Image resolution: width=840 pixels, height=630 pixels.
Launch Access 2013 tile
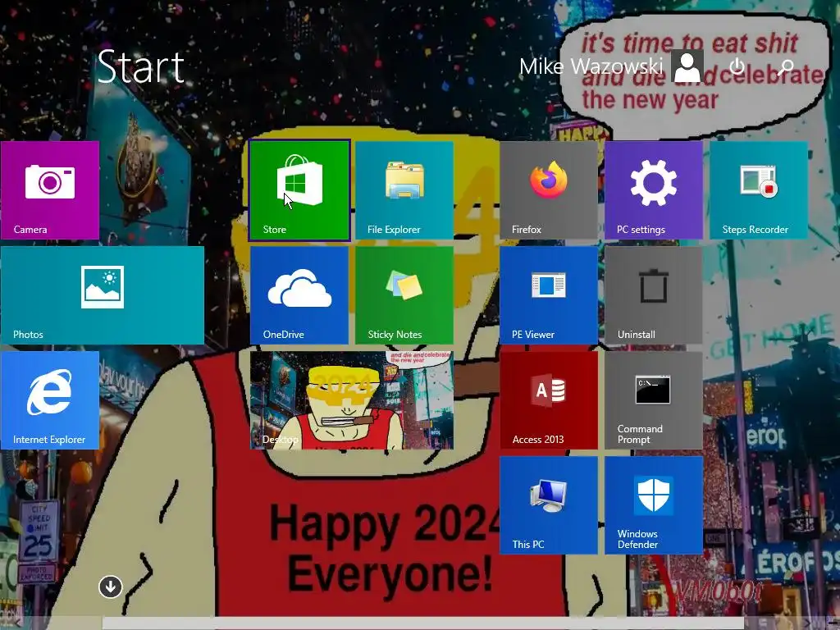(549, 400)
